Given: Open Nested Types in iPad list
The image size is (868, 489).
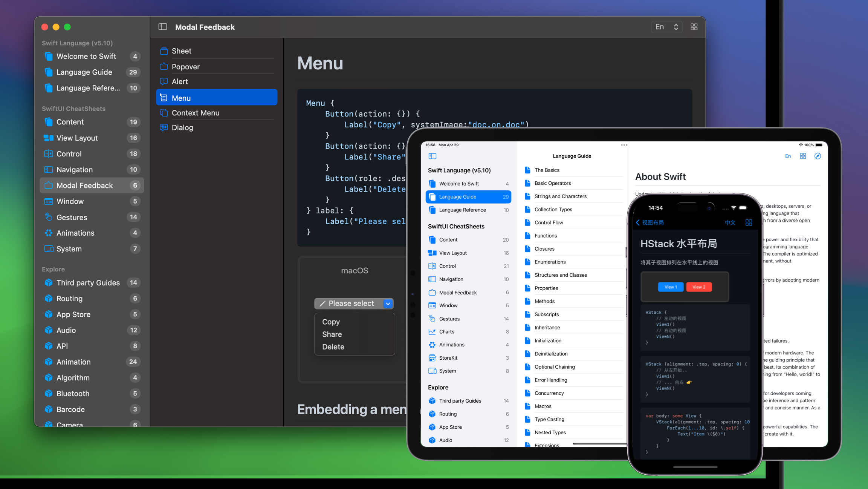Looking at the screenshot, I should click(573, 432).
